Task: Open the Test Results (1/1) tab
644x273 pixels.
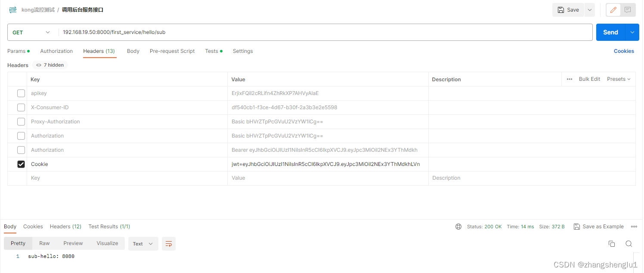Action: (x=109, y=227)
